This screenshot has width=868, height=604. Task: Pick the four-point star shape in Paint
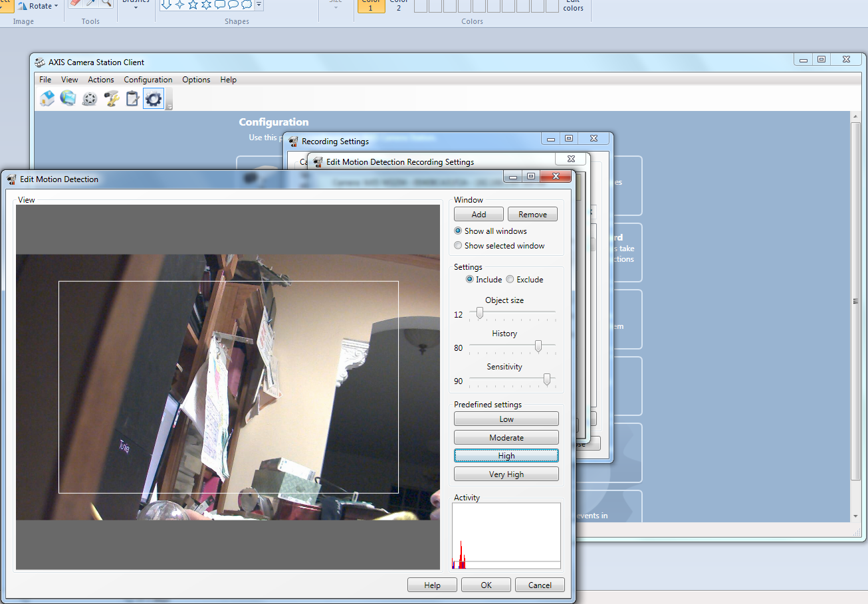click(179, 4)
